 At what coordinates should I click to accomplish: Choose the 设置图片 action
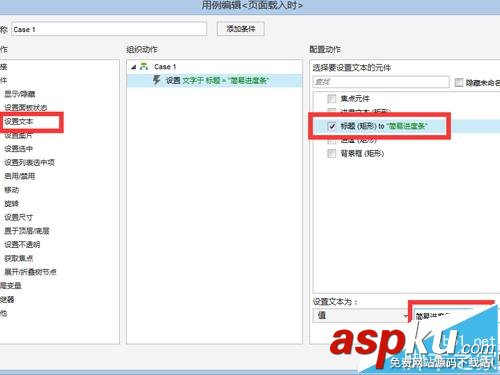19,135
